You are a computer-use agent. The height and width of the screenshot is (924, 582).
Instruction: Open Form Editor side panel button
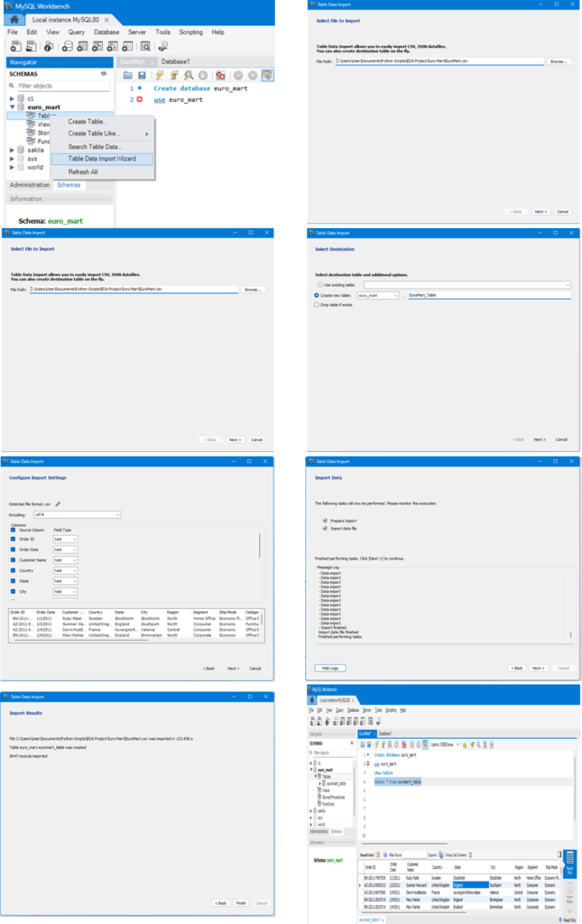(x=569, y=893)
